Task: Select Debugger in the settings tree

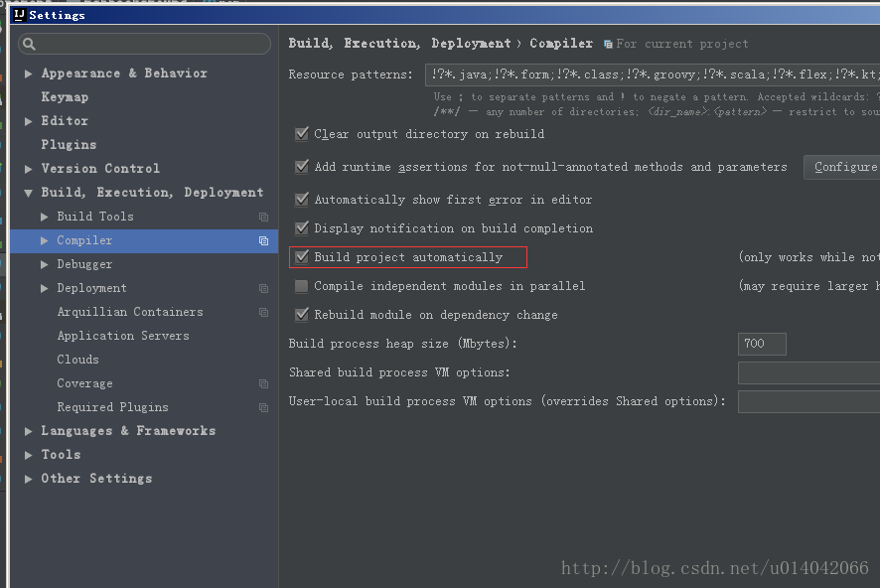Action: coord(84,264)
